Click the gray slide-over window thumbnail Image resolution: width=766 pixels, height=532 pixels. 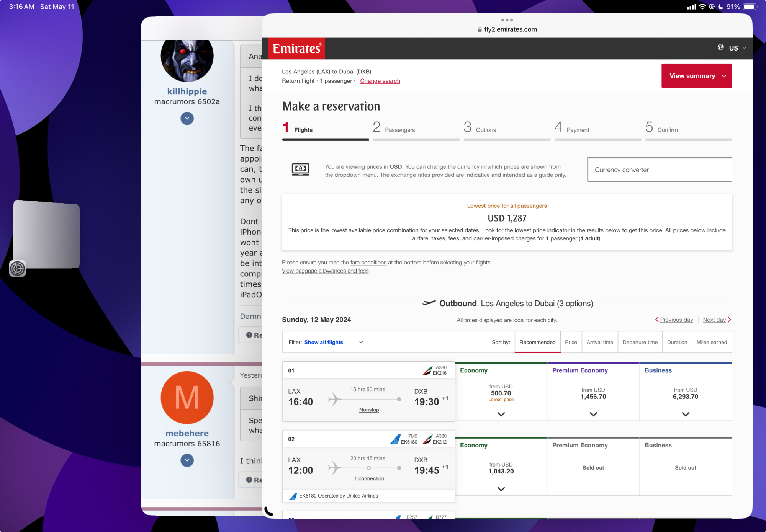[x=46, y=234]
